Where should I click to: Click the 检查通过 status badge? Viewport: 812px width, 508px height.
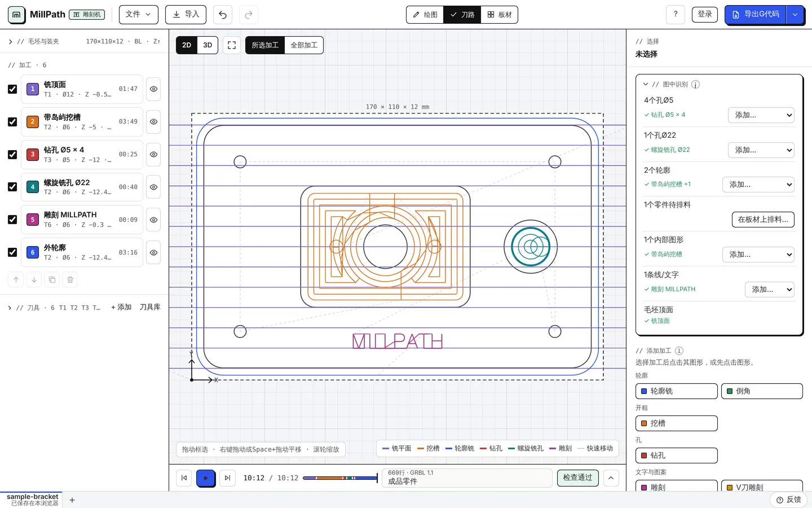[577, 478]
